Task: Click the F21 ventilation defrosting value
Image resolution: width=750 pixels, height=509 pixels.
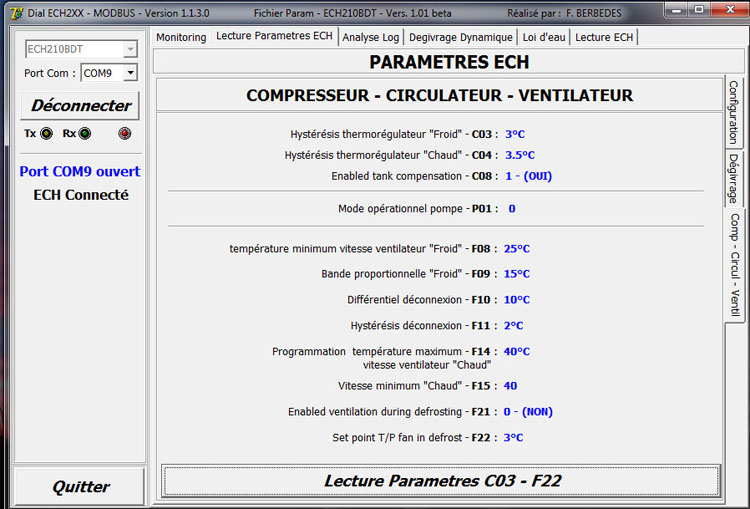Action: tap(528, 412)
